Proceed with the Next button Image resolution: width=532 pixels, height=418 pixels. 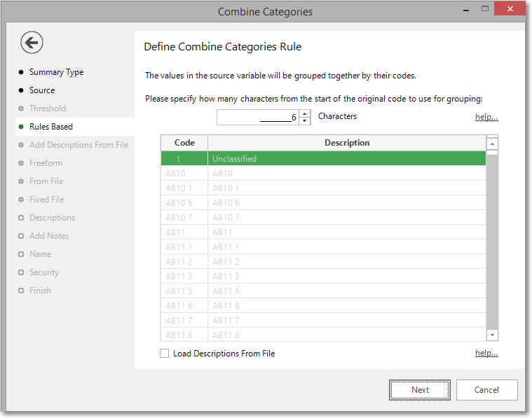coord(420,390)
